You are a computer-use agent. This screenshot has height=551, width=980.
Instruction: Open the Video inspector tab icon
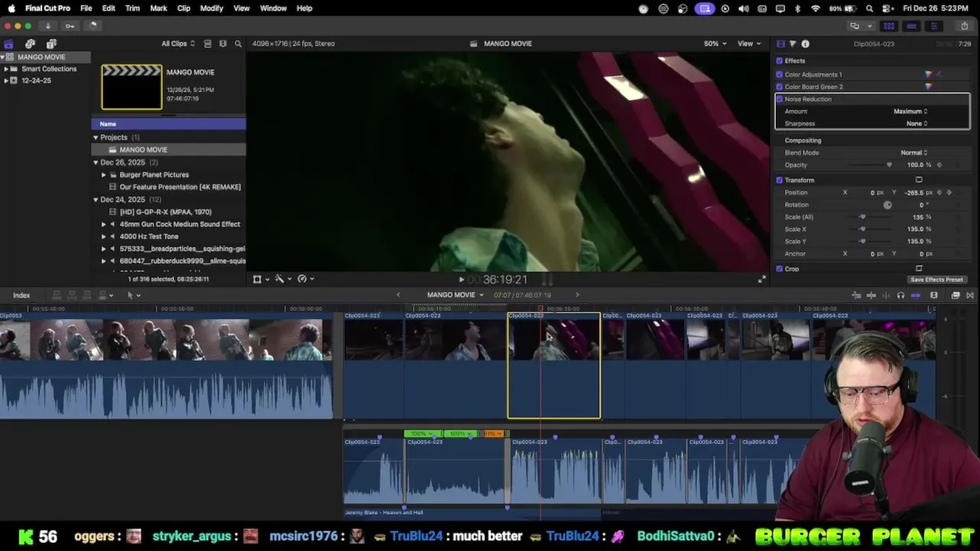780,44
